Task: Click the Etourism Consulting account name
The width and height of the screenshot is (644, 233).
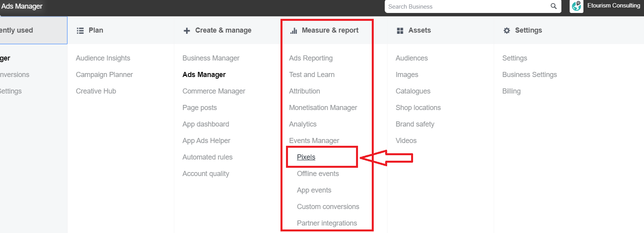Action: click(x=614, y=6)
